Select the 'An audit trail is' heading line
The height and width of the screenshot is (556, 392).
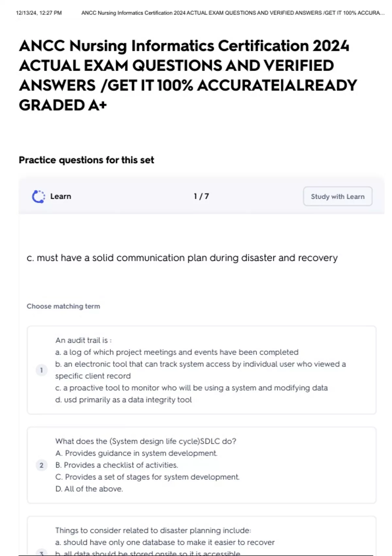83,340
